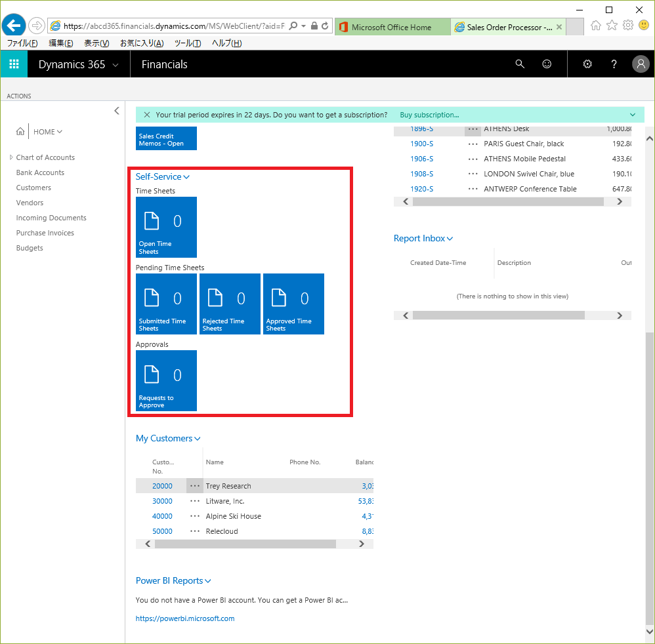Collapse the left navigation pane

[117, 111]
